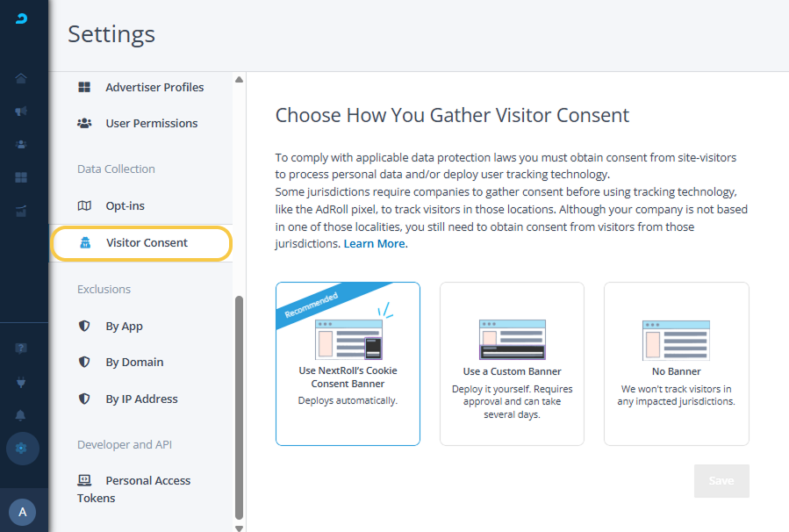The width and height of the screenshot is (789, 532).
Task: Open the notifications bell icon
Action: pos(21,415)
